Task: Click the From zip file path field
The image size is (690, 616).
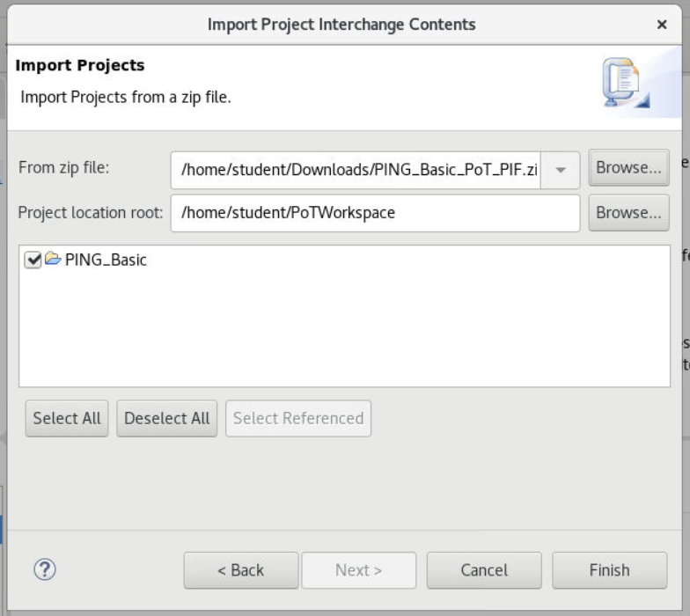Action: [356, 170]
